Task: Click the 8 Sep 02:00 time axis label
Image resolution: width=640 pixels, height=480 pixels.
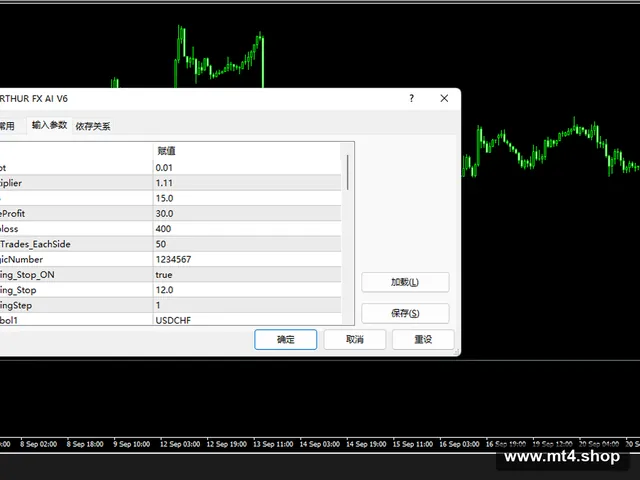Action: [38, 444]
